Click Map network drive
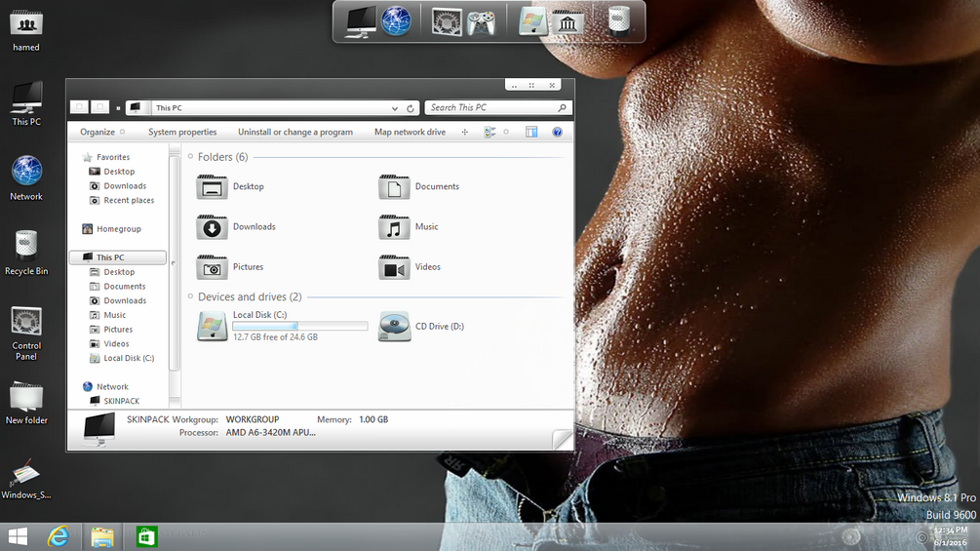The image size is (980, 551). (x=410, y=132)
